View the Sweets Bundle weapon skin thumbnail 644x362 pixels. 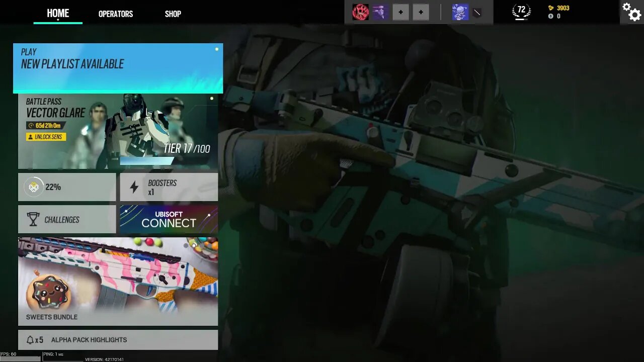pos(118,282)
